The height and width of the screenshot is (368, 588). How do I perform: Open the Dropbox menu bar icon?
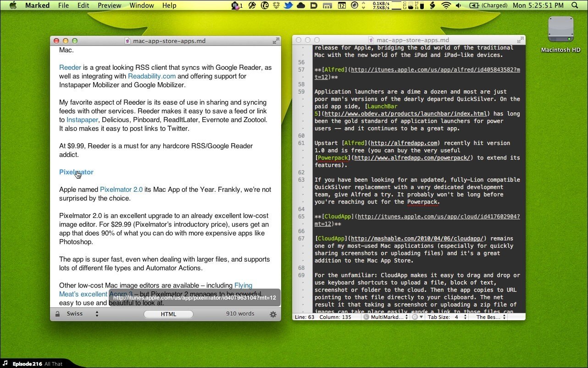[x=277, y=6]
